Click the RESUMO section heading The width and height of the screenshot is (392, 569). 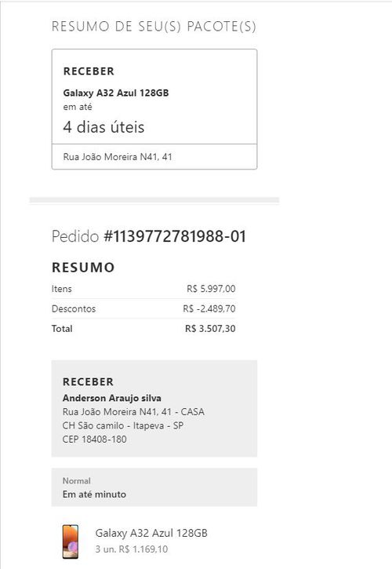(83, 268)
